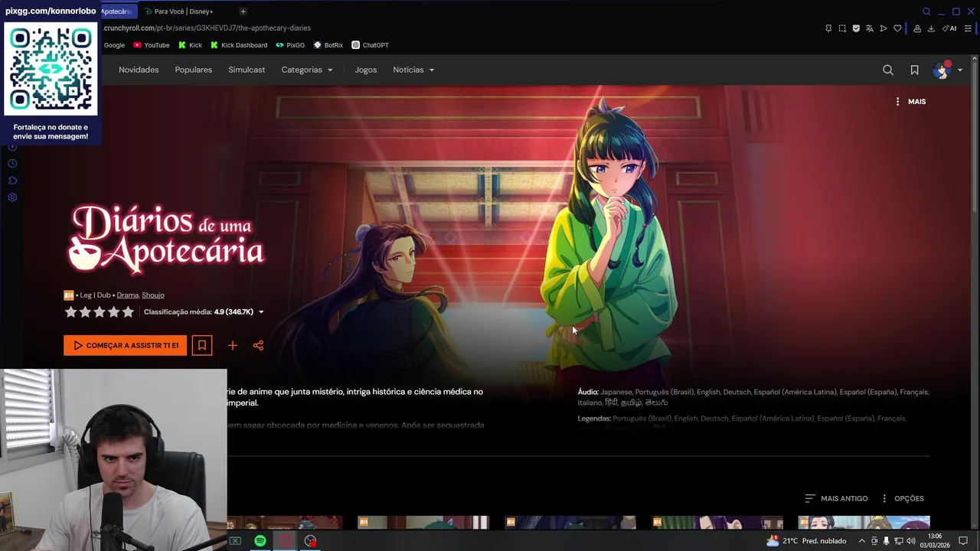This screenshot has height=551, width=980.
Task: Open the profile avatar menu
Action: coord(948,70)
